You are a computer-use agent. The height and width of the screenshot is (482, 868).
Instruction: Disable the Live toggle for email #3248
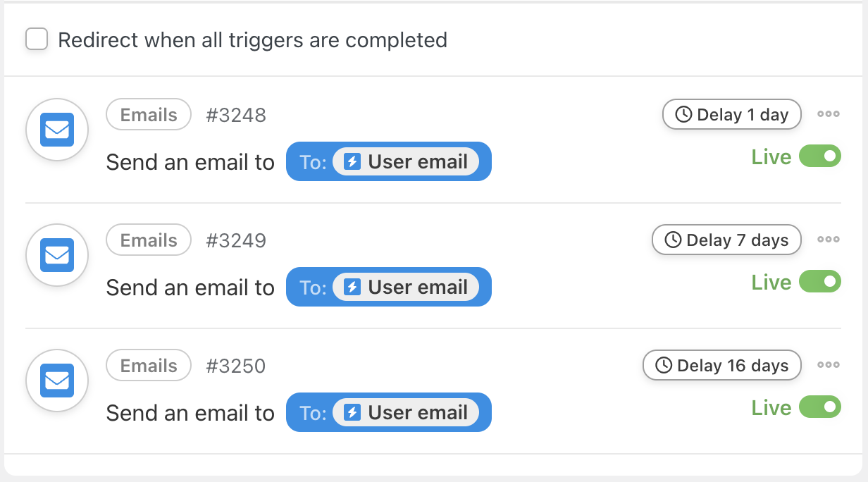[x=820, y=156]
